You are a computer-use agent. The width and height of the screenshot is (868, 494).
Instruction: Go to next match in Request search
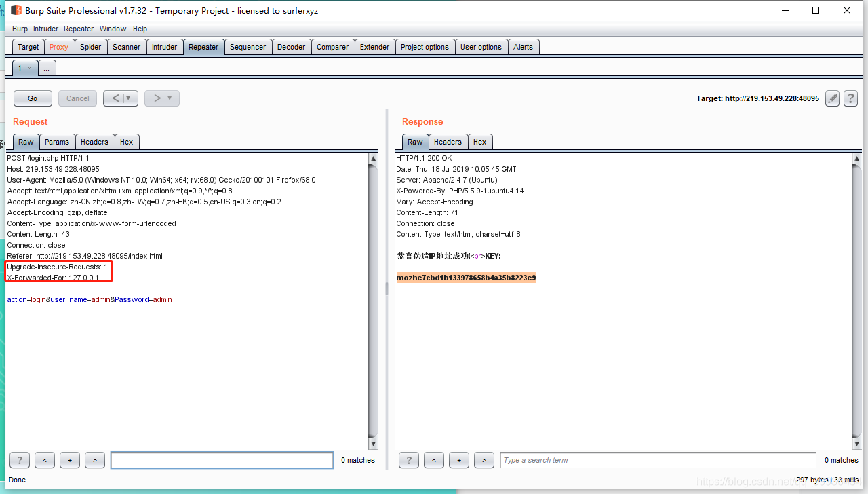pyautogui.click(x=95, y=460)
